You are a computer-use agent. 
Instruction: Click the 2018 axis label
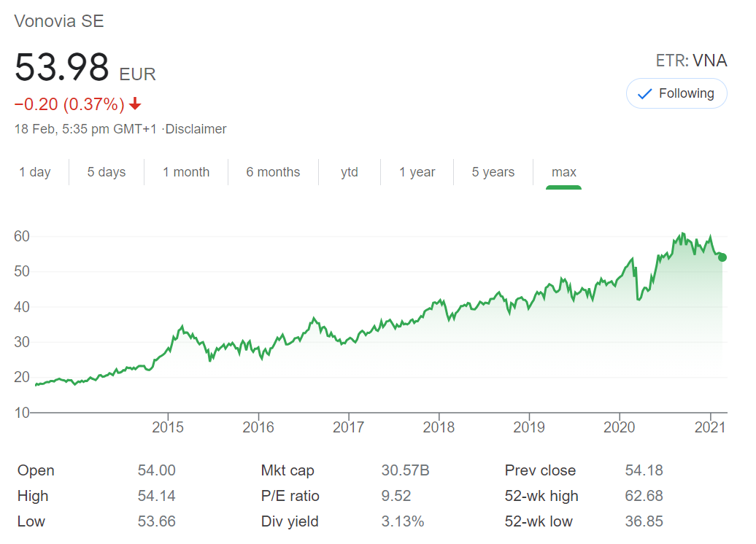pyautogui.click(x=439, y=427)
